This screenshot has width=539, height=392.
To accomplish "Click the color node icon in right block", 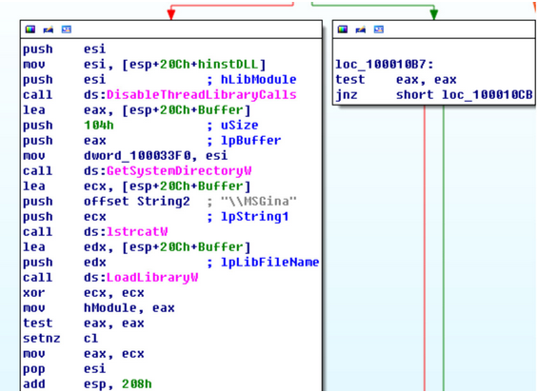I will pyautogui.click(x=343, y=29).
